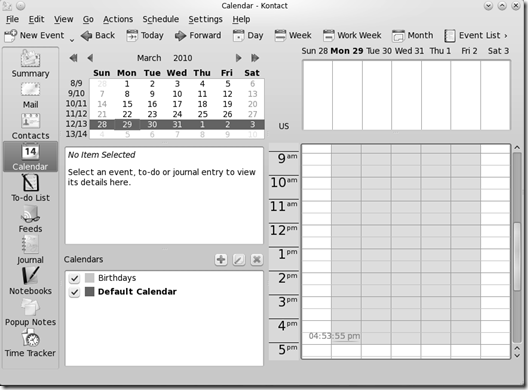528x390 pixels.
Task: Open the Settings menu
Action: tap(205, 19)
